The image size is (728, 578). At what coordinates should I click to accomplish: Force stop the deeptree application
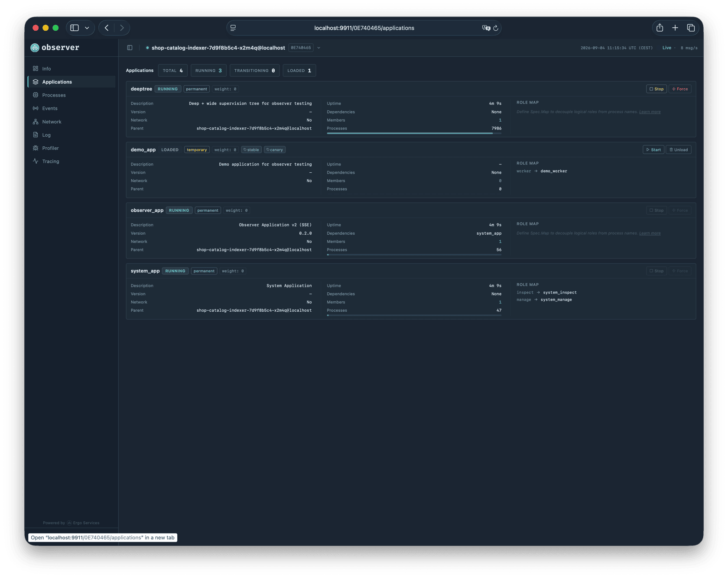[x=680, y=89]
